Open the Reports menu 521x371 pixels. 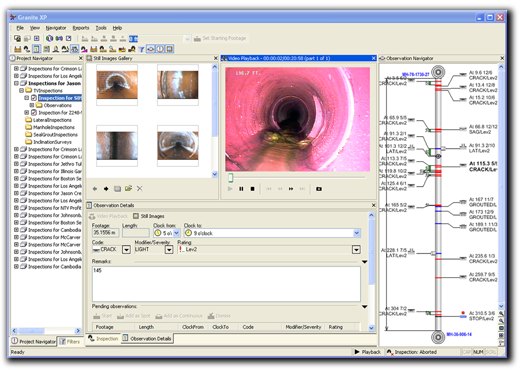[81, 28]
